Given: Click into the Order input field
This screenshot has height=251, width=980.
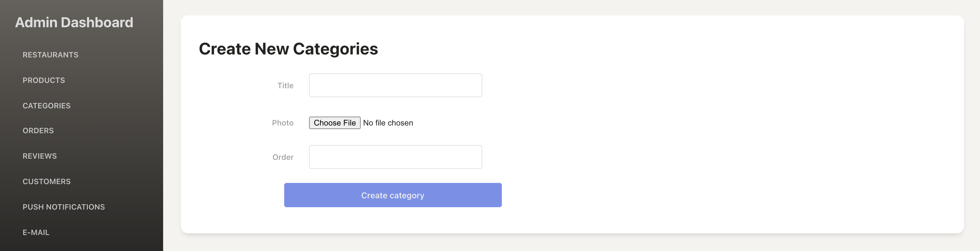Looking at the screenshot, I should pyautogui.click(x=395, y=157).
